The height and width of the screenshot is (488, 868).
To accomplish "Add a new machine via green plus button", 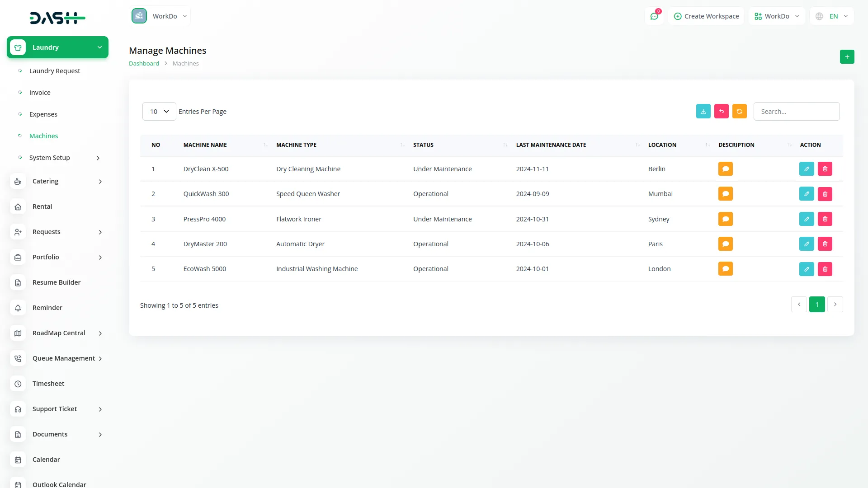I will tap(847, 57).
